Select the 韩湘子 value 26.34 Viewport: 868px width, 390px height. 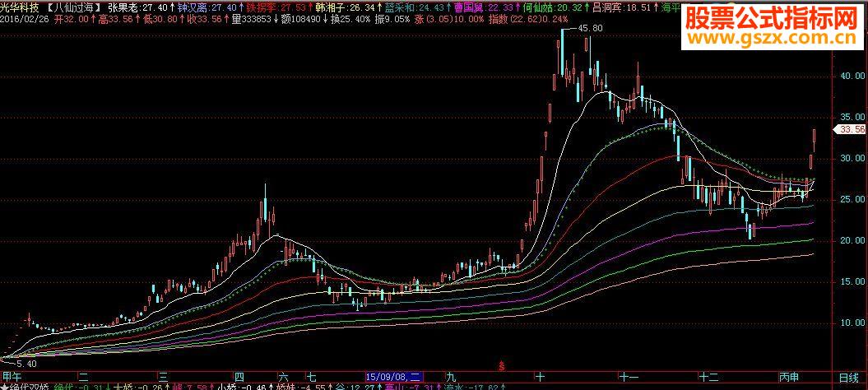pyautogui.click(x=362, y=8)
